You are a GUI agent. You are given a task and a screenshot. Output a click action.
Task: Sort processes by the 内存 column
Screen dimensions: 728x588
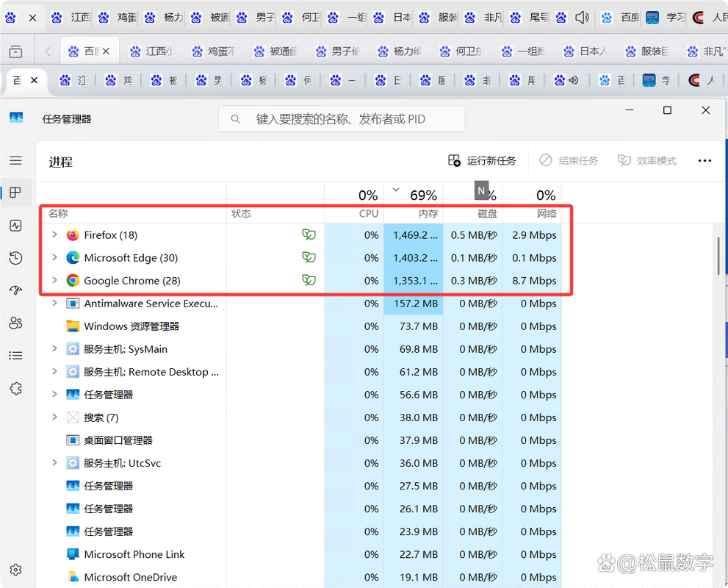tap(428, 214)
